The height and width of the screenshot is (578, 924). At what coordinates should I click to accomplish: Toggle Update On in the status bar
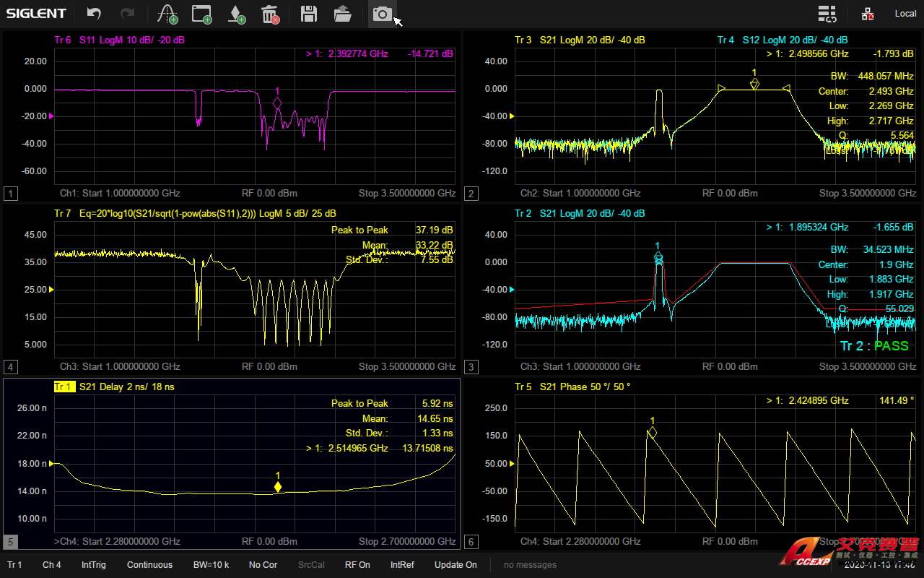456,565
